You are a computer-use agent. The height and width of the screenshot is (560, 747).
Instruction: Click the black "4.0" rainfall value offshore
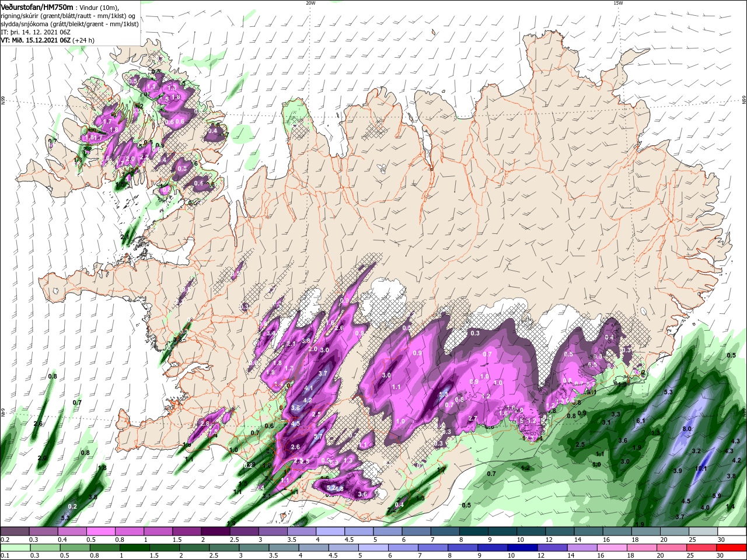point(705,508)
